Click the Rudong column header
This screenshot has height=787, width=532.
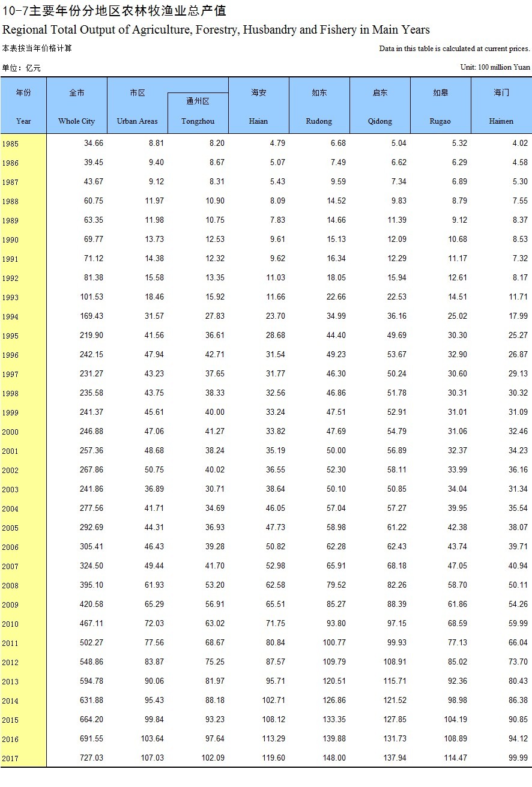point(319,106)
